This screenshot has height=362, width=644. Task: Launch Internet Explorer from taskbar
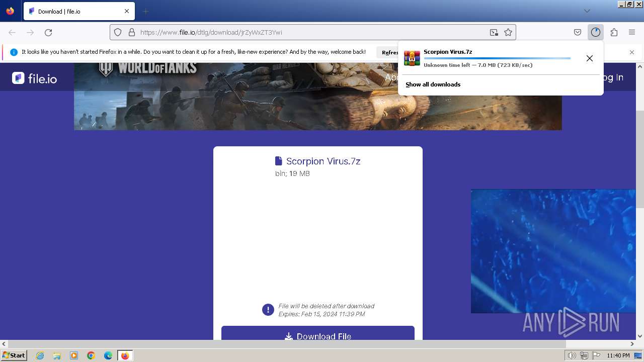(40, 355)
